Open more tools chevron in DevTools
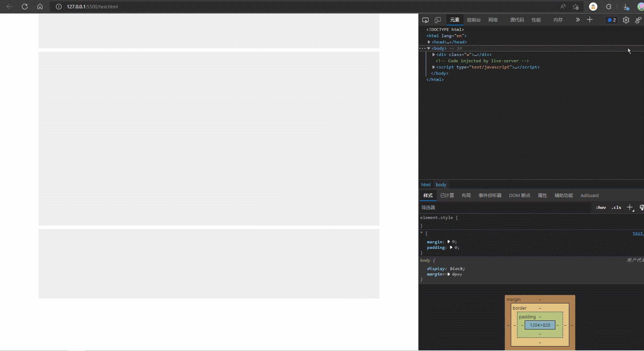The height and width of the screenshot is (351, 644). (x=578, y=20)
